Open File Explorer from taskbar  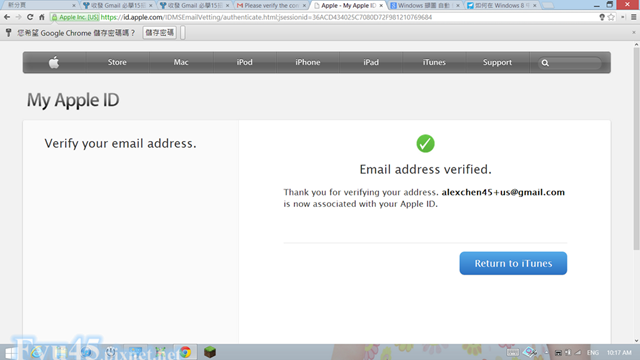click(x=61, y=352)
